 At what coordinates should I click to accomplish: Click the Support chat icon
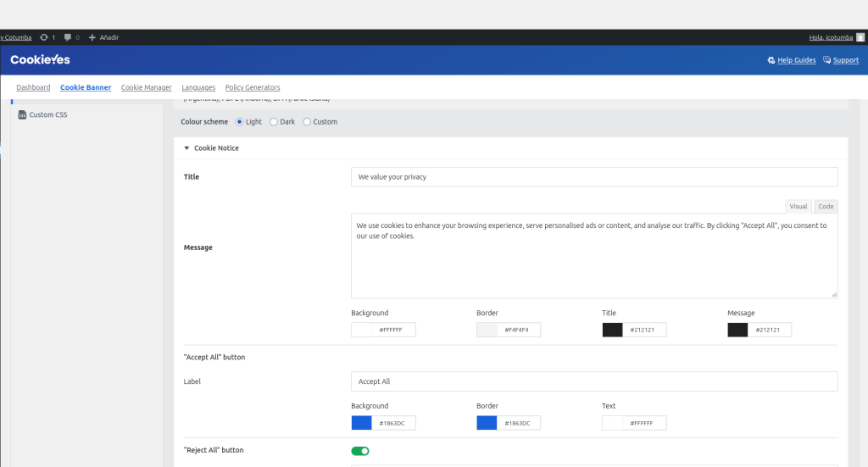point(826,60)
